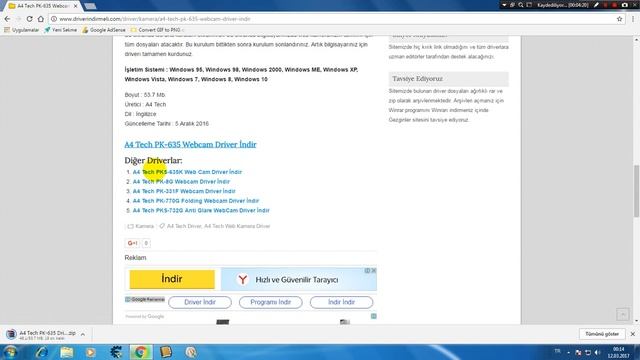
Task: Click the page scroll-to-top arrow button
Action: coord(623,314)
